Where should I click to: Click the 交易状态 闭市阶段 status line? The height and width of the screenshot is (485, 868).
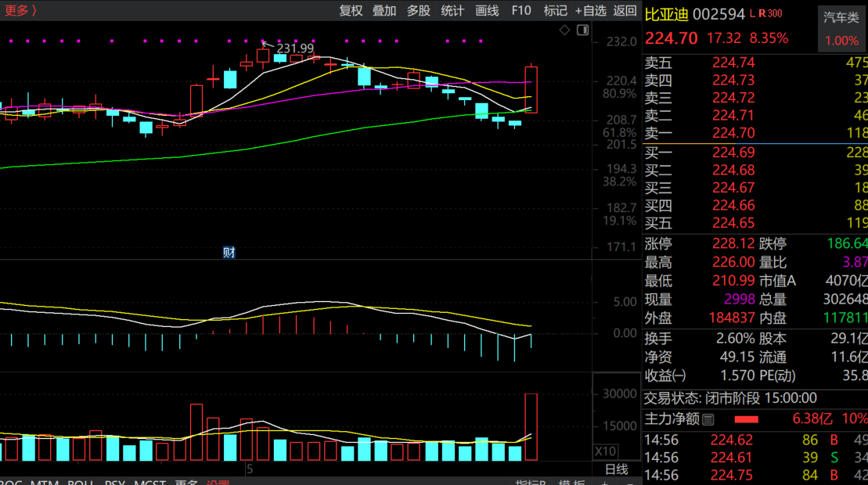pyautogui.click(x=730, y=399)
